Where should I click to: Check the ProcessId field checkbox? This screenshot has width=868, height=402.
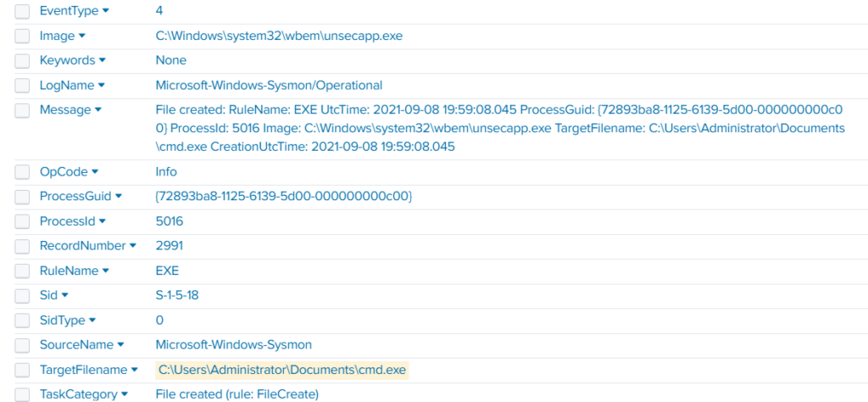(22, 221)
